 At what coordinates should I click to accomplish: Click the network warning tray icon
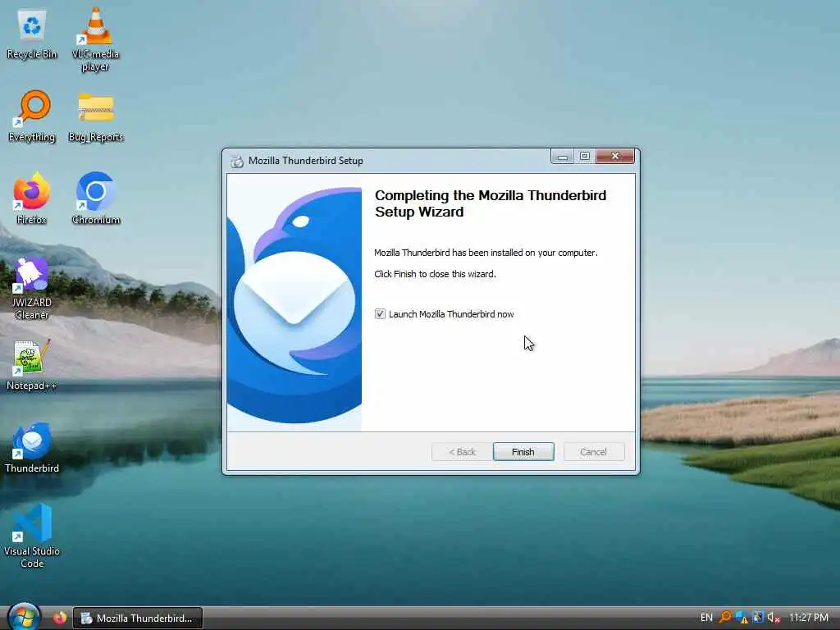[x=742, y=618]
